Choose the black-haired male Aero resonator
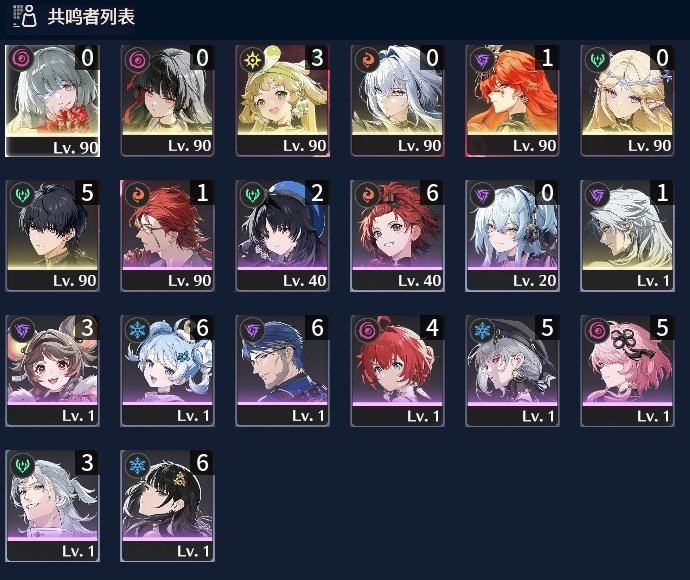The width and height of the screenshot is (690, 580). pyautogui.click(x=52, y=236)
